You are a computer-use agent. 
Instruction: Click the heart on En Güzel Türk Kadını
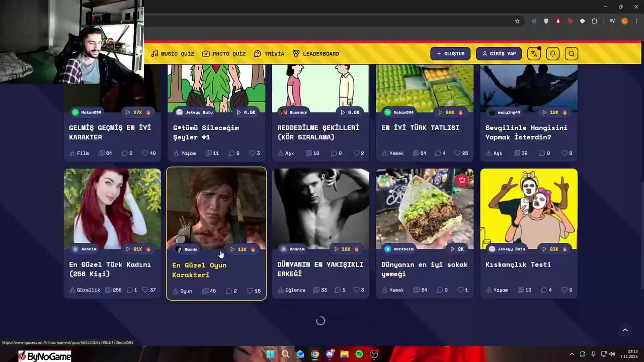[x=145, y=290]
